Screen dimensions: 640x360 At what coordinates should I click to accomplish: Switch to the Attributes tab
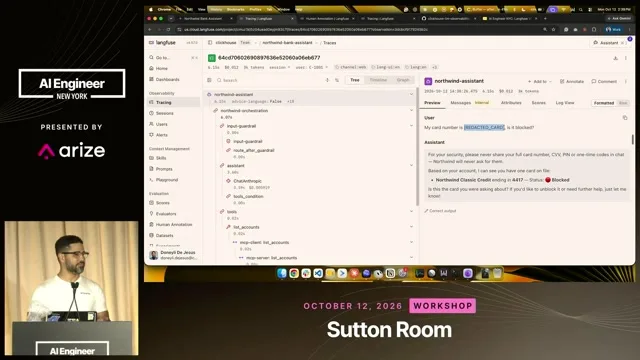511,103
